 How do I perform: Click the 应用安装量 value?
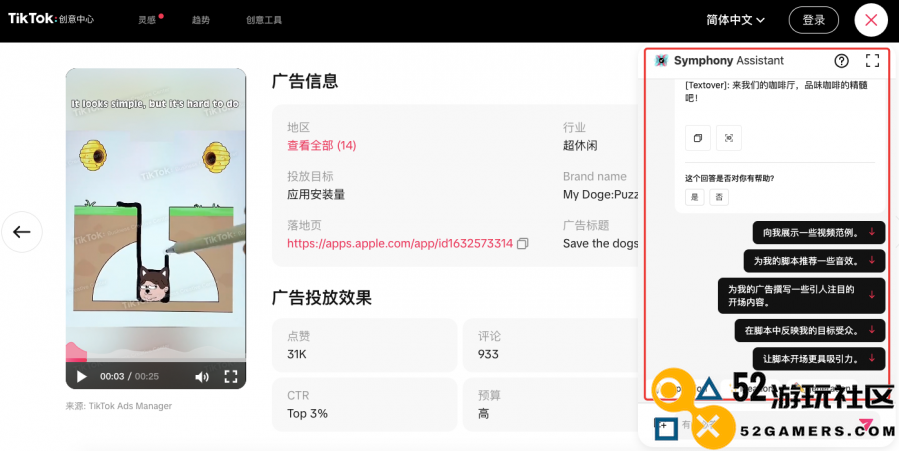[x=316, y=195]
